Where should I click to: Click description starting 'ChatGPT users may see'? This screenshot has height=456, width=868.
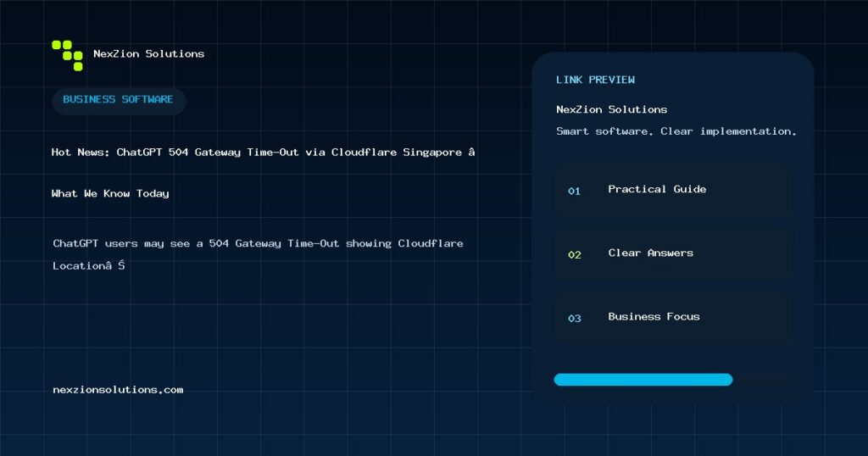258,243
